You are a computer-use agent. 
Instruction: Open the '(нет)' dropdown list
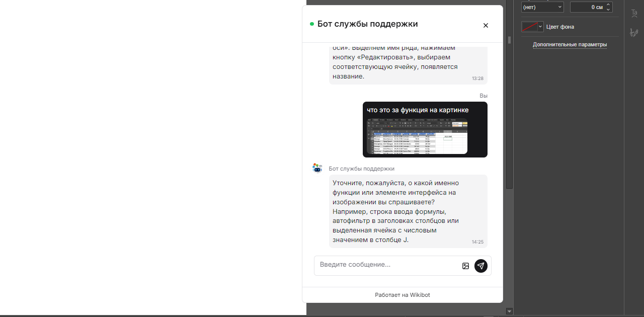542,7
